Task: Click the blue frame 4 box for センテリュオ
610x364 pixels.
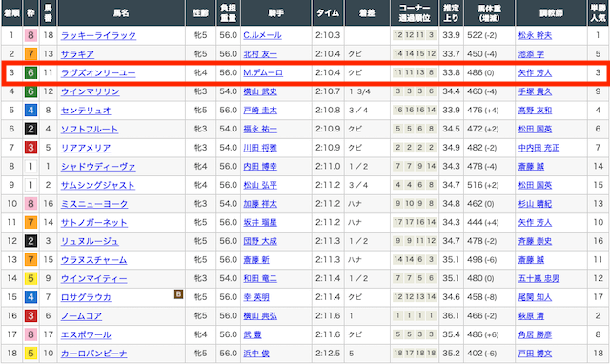Action: click(30, 110)
